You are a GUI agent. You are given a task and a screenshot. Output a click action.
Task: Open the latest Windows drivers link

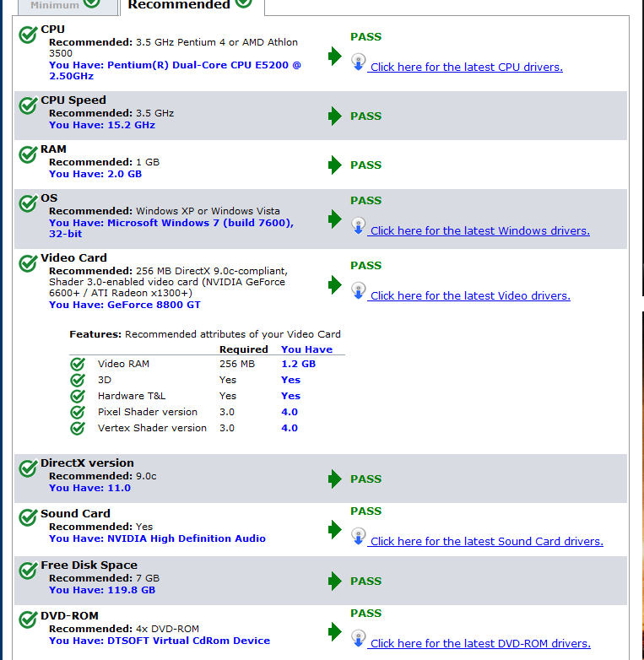[479, 230]
